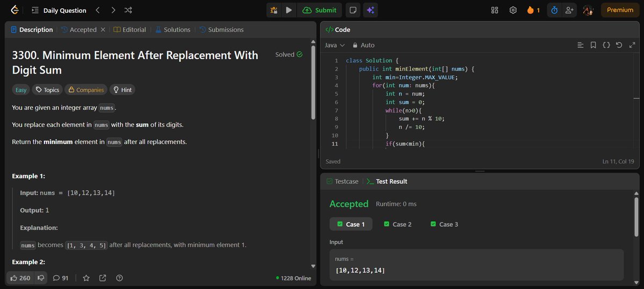Click the code line 'int sum = 0;'
644x289 pixels.
click(x=405, y=102)
